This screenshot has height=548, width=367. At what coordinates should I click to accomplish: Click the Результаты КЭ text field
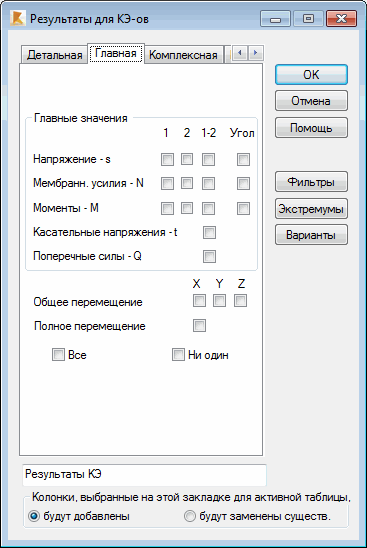144,475
